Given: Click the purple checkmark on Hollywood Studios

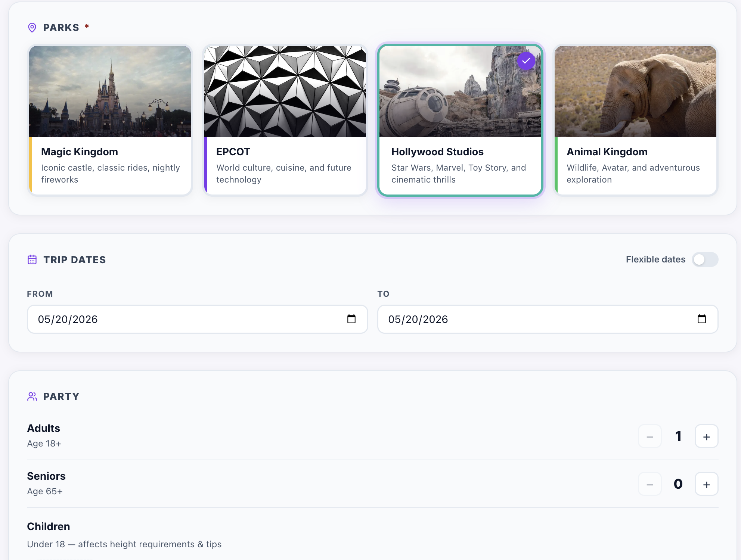Looking at the screenshot, I should click(526, 61).
